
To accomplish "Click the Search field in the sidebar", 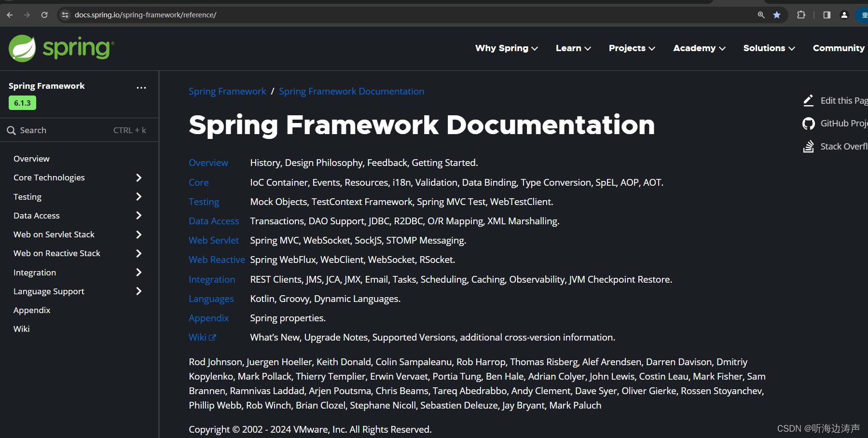I will point(79,130).
